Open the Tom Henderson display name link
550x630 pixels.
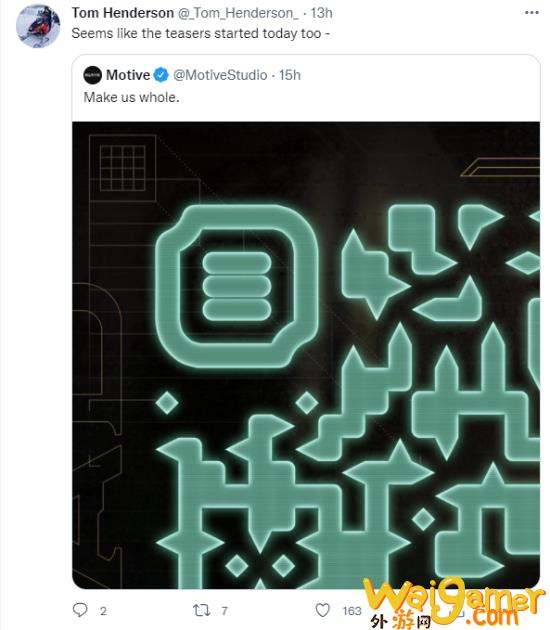coord(123,13)
